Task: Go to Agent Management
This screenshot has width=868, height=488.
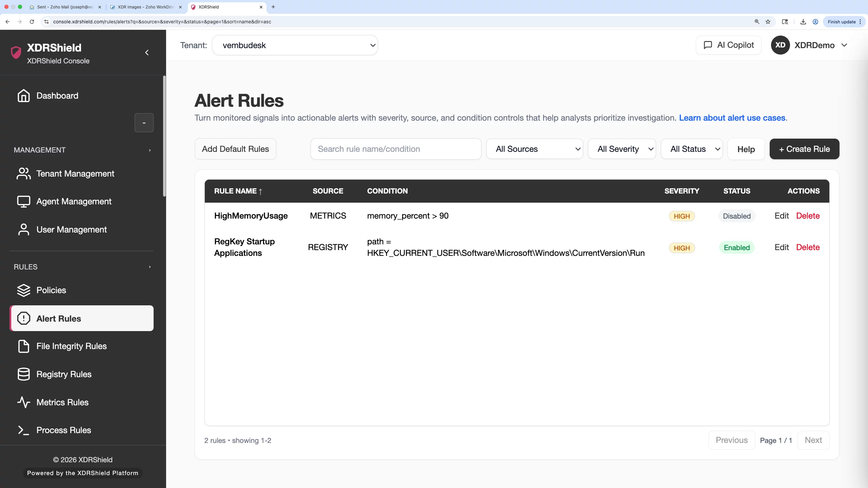Action: (x=81, y=201)
